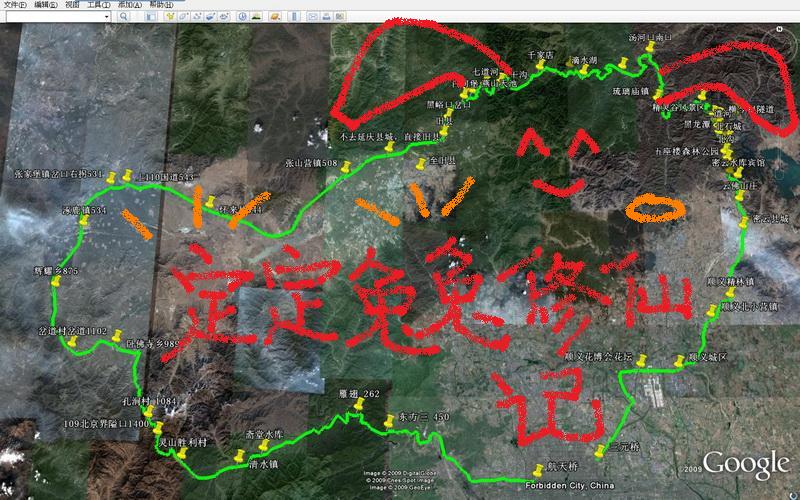Screen dimensions: 800x500
Task: Toggle the sidebar panel icon
Action: click(x=151, y=16)
